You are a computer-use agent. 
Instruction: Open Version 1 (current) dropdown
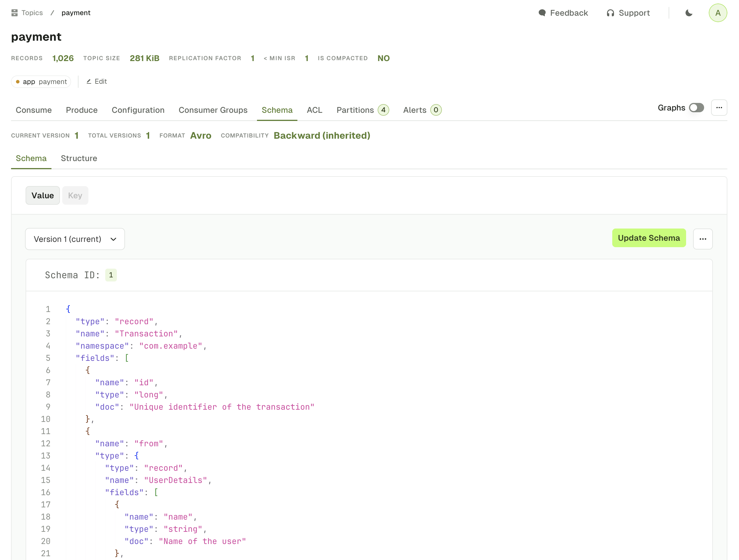pos(75,239)
